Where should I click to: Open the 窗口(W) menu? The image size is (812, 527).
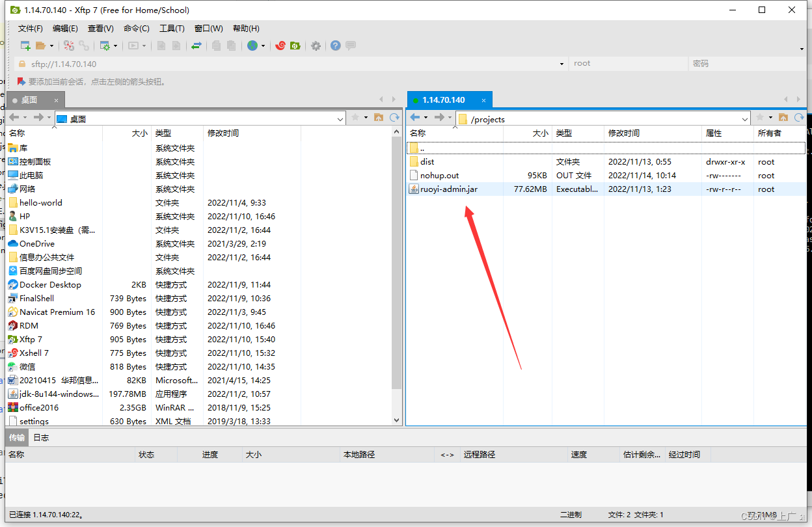tap(208, 29)
